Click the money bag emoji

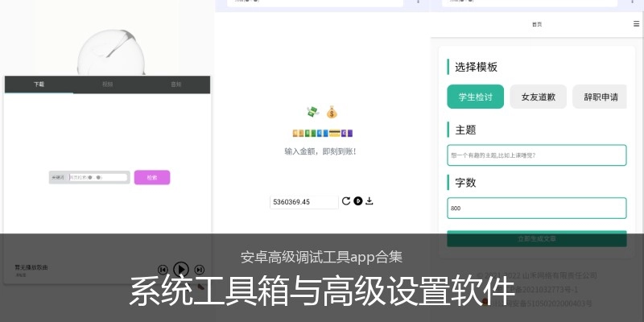(x=332, y=112)
